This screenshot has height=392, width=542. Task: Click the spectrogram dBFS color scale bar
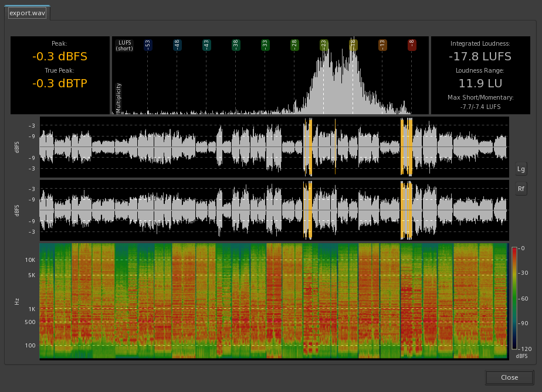click(514, 298)
